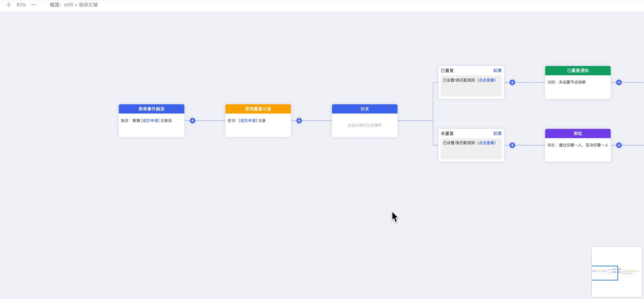Open the 审批 approval node
This screenshot has width=644, height=299.
tap(578, 134)
